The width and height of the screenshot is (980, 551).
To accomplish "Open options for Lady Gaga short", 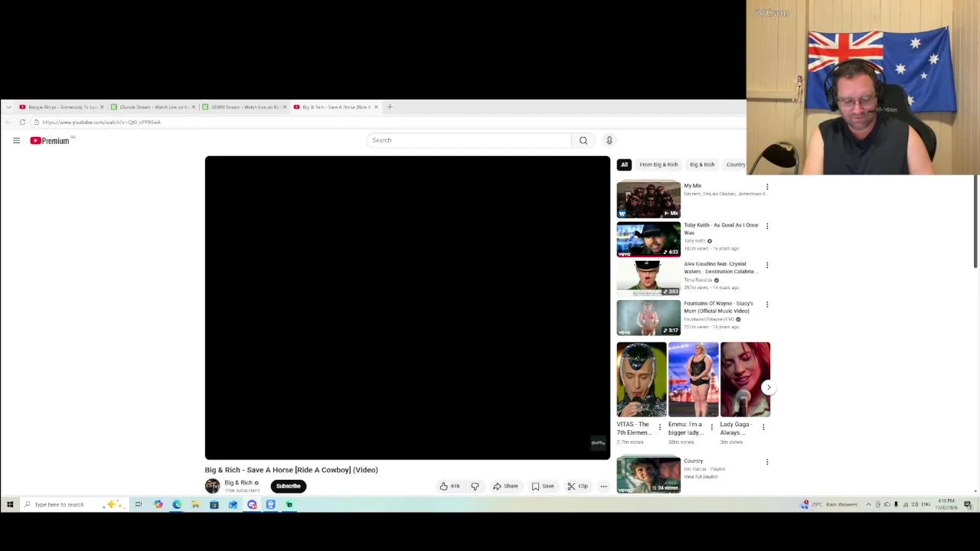I will (763, 427).
